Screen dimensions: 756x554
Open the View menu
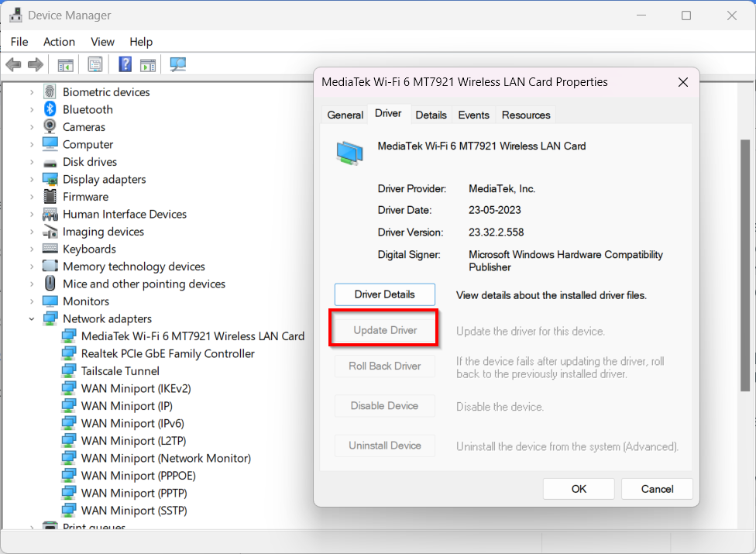point(102,42)
